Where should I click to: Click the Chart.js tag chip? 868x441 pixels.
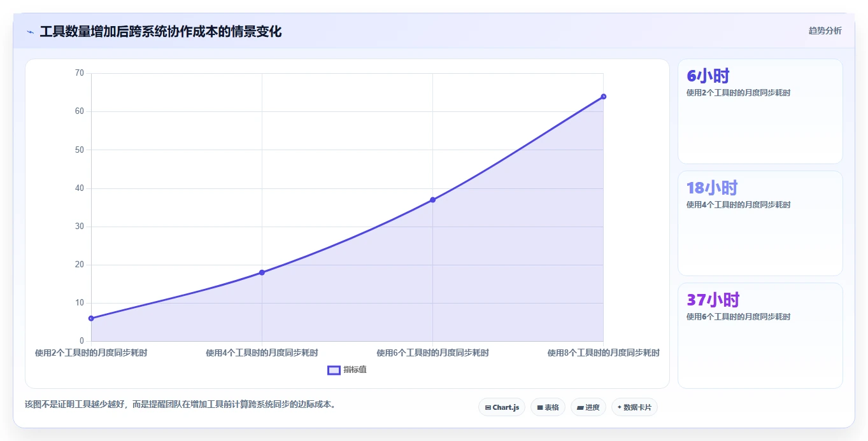502,407
